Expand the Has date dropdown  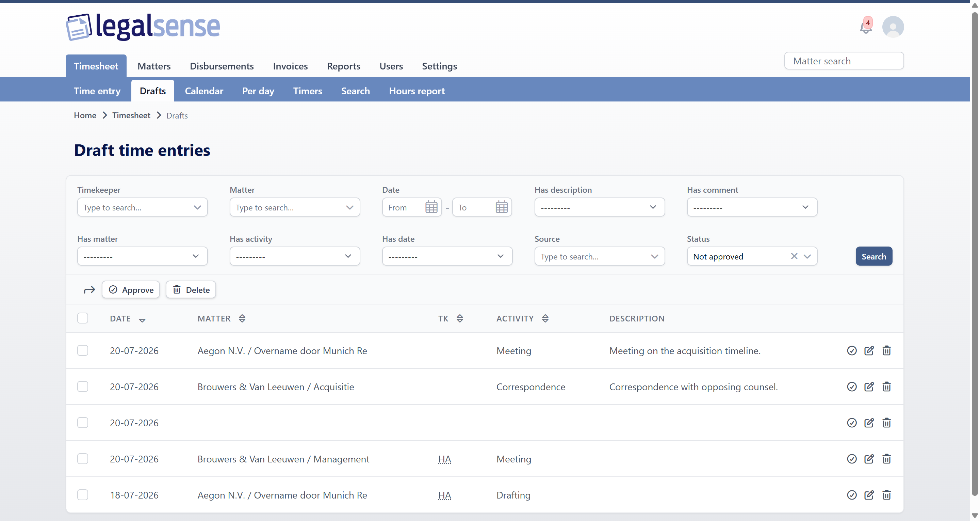coord(447,256)
